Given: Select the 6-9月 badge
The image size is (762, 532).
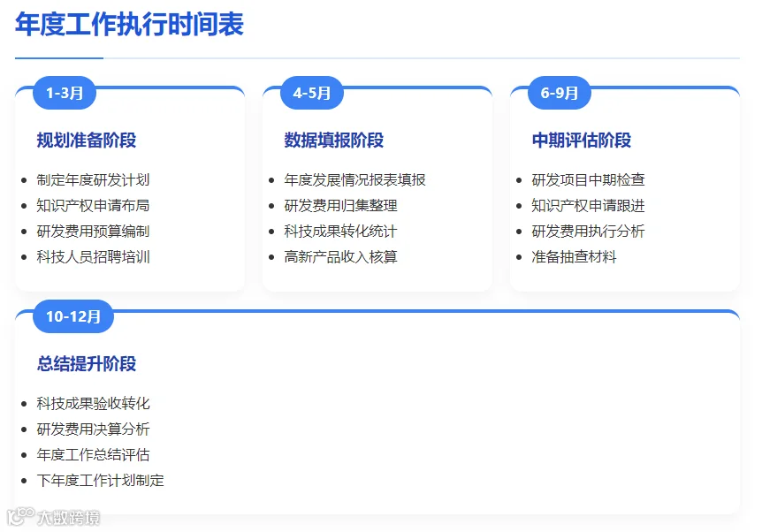Looking at the screenshot, I should click(560, 93).
